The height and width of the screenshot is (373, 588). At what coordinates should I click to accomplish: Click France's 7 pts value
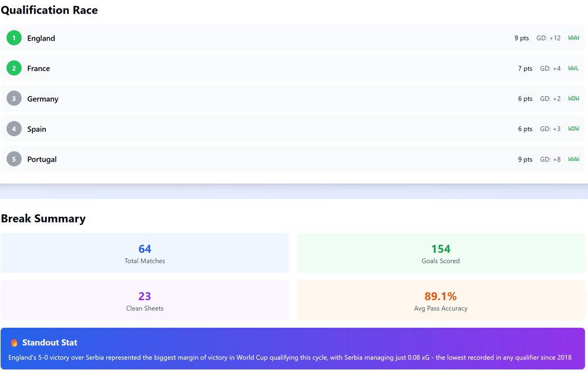tap(525, 69)
